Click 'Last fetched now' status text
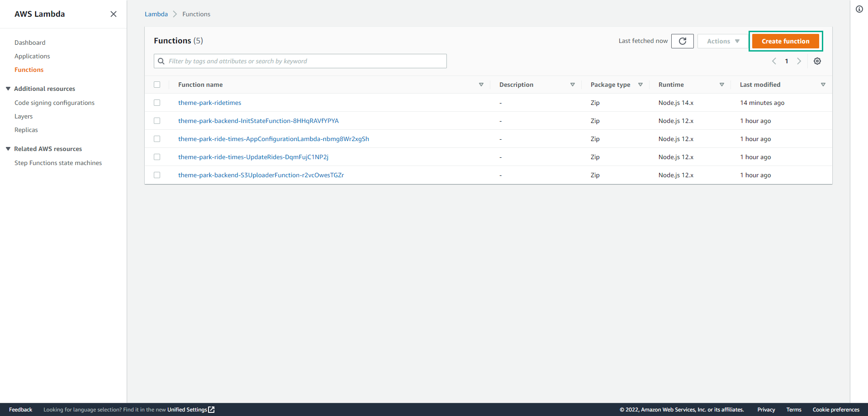Viewport: 868px width, 416px height. pos(643,41)
